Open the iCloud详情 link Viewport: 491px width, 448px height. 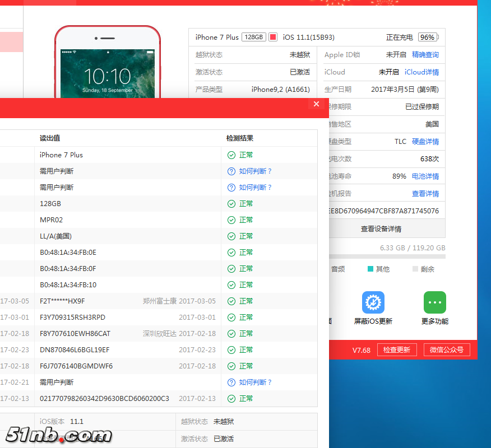421,72
